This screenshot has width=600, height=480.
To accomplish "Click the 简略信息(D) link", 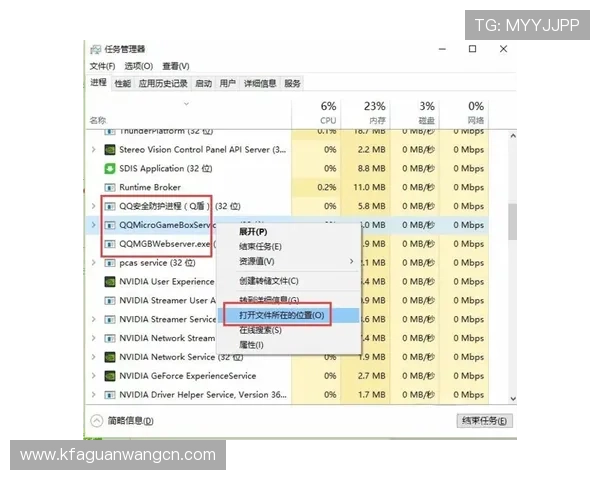I will pyautogui.click(x=130, y=421).
